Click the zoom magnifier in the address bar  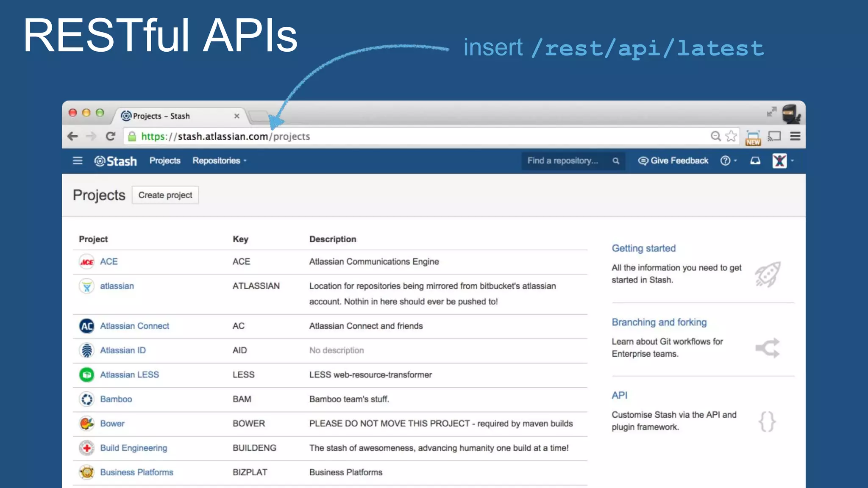715,136
